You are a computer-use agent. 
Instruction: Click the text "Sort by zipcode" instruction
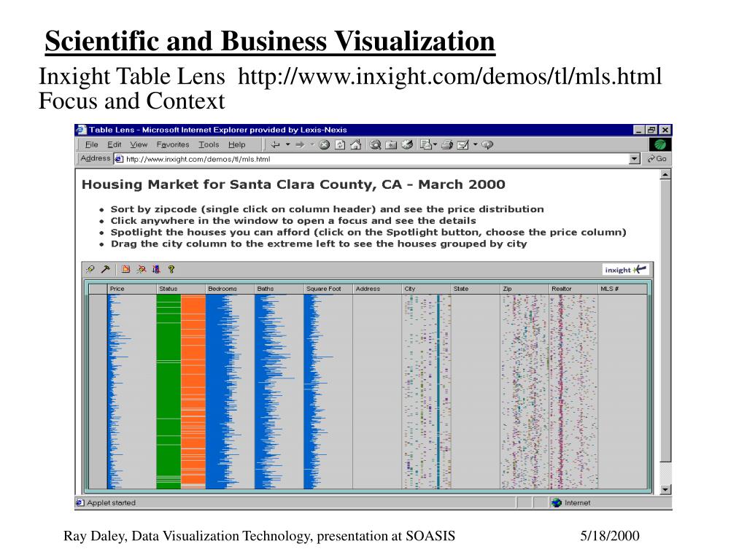(x=328, y=209)
